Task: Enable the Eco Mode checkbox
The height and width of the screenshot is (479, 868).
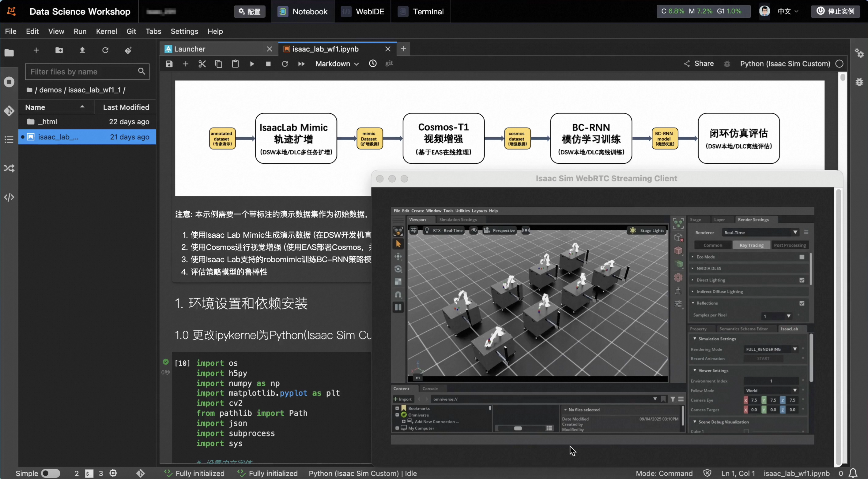Action: click(x=802, y=257)
